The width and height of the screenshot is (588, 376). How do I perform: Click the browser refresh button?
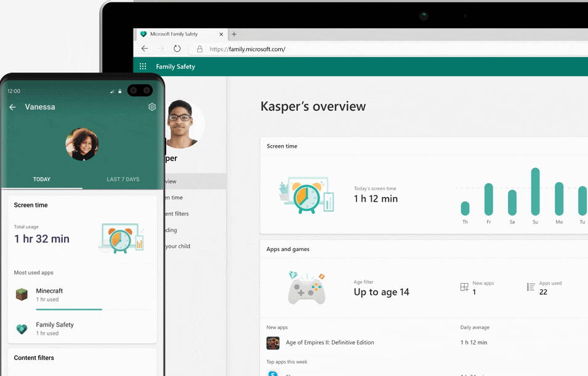pos(177,49)
